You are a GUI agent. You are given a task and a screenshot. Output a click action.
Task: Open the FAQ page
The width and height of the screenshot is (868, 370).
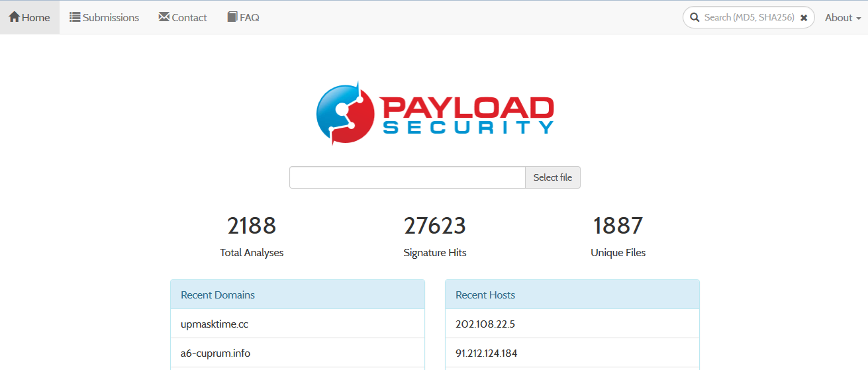[x=243, y=17]
